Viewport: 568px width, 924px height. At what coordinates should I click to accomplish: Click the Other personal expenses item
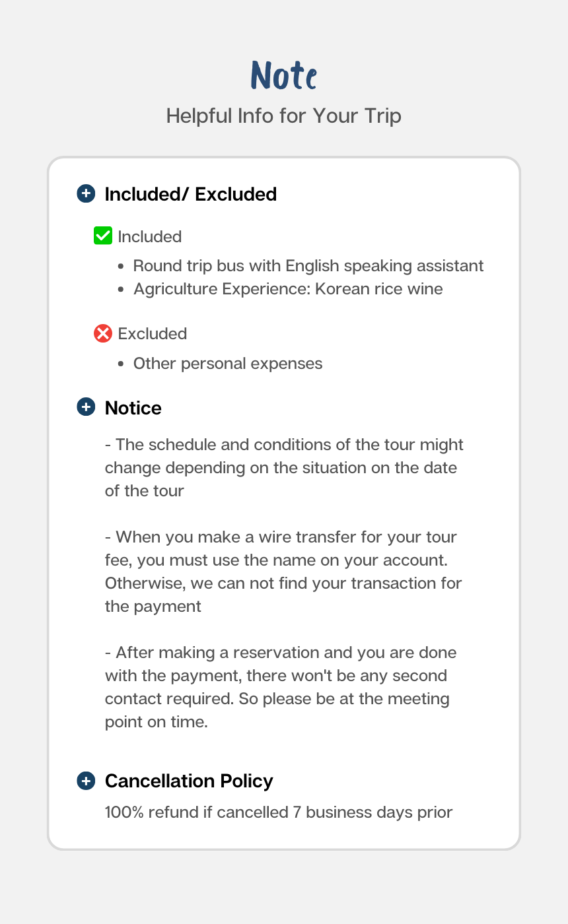tap(228, 364)
